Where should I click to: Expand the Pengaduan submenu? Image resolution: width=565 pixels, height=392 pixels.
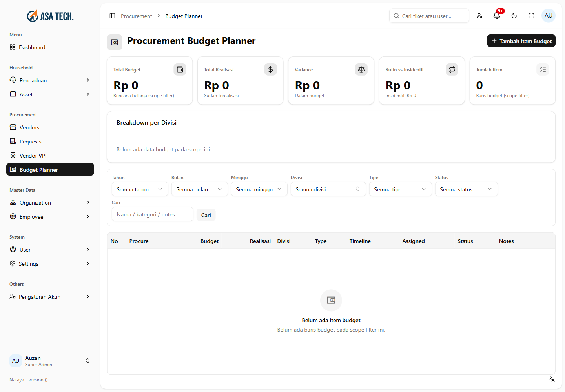[x=50, y=80]
